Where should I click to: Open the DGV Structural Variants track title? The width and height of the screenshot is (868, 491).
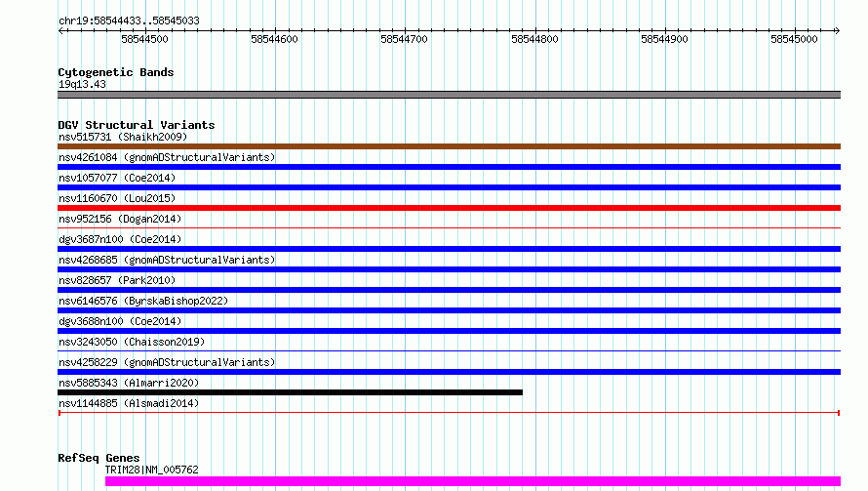[x=137, y=125]
